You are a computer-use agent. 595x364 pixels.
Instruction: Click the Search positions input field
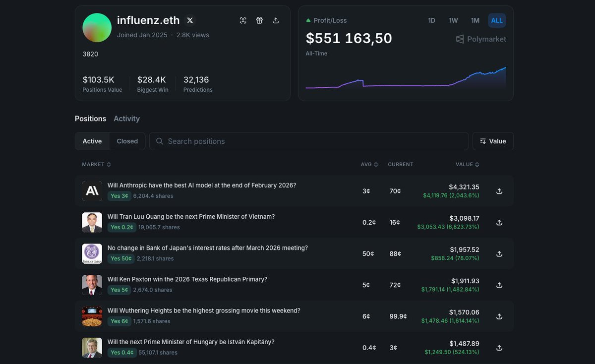click(309, 141)
